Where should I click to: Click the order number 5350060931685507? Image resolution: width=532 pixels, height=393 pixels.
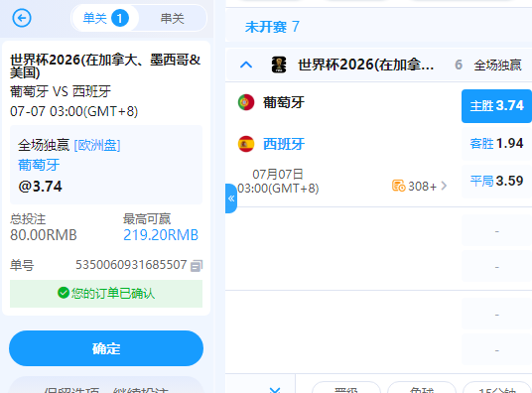(x=131, y=265)
